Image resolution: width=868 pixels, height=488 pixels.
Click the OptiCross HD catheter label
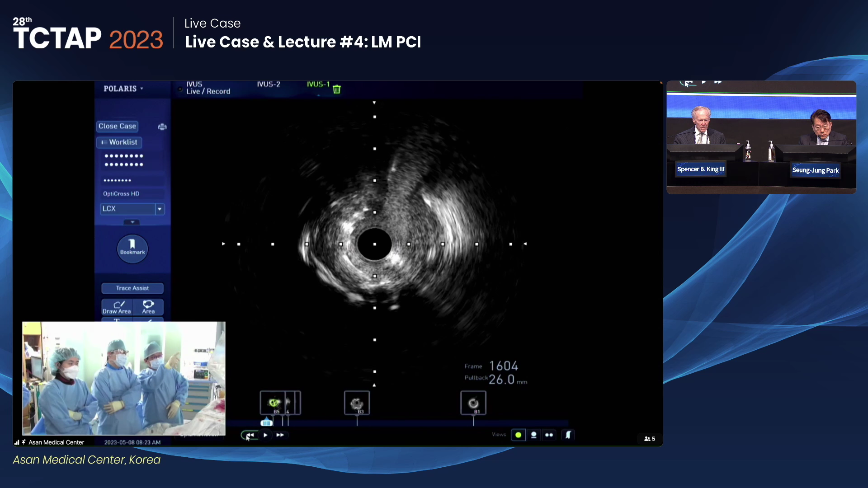(x=121, y=194)
